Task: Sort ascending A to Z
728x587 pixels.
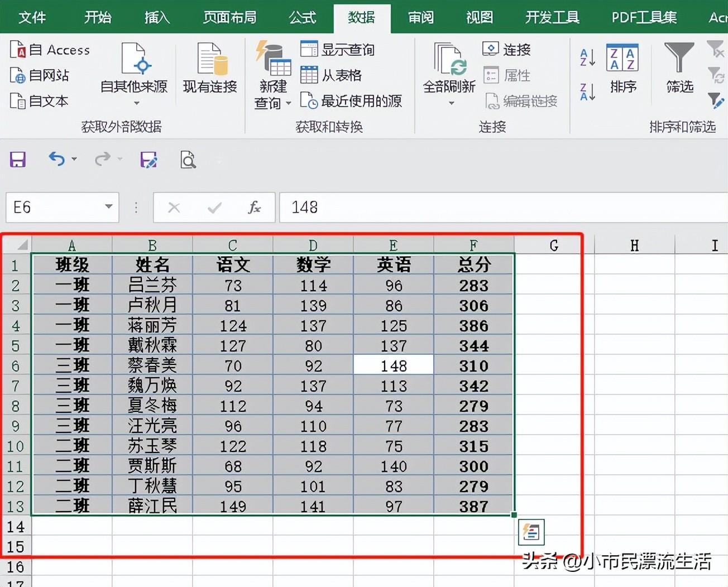Action: tap(588, 57)
